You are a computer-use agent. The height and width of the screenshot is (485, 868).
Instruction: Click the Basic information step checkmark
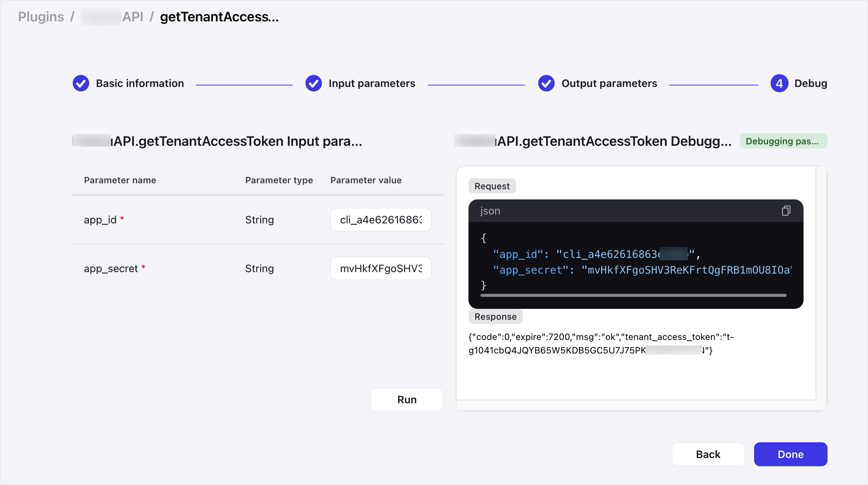pos(81,83)
